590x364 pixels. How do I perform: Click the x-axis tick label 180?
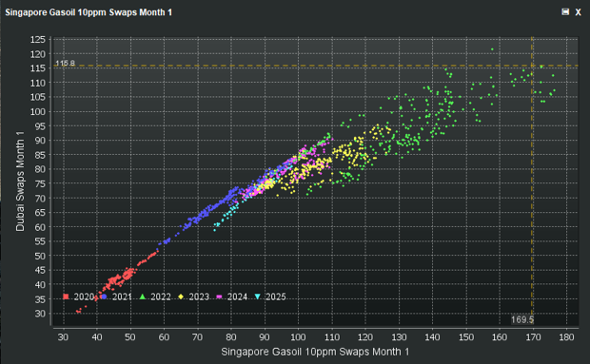click(566, 337)
